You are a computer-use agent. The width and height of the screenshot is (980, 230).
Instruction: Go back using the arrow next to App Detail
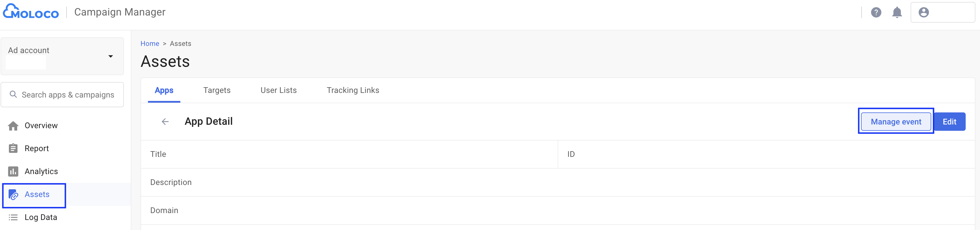coord(165,121)
